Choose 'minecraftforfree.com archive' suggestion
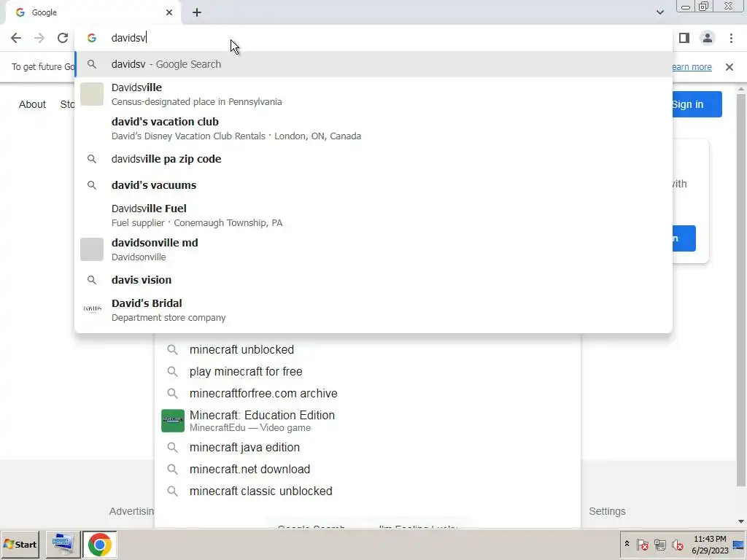 [x=368, y=393]
